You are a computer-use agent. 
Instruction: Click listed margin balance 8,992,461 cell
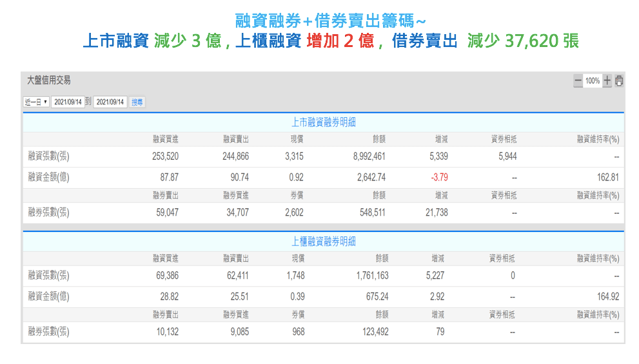click(x=369, y=157)
